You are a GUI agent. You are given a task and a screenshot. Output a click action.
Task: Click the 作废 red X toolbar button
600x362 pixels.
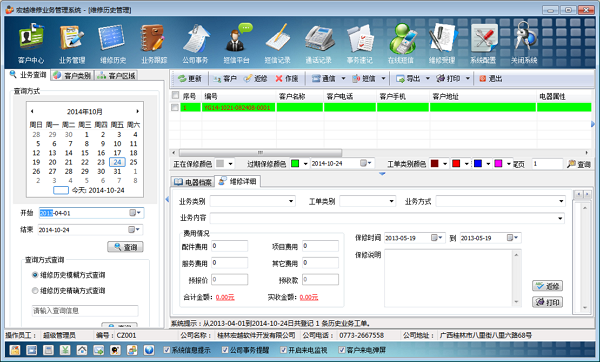click(287, 78)
